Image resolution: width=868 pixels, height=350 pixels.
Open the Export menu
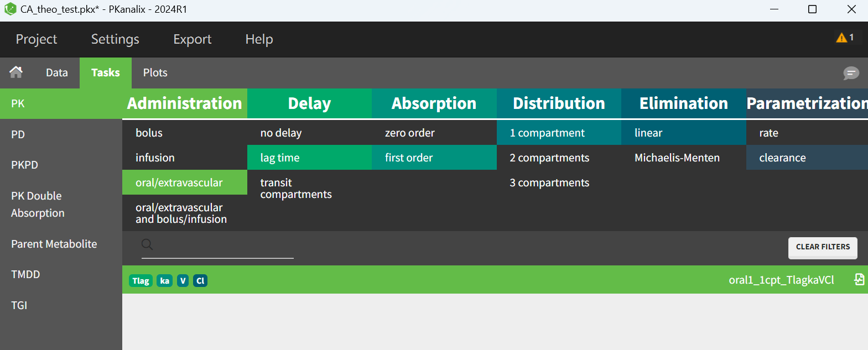pos(192,39)
